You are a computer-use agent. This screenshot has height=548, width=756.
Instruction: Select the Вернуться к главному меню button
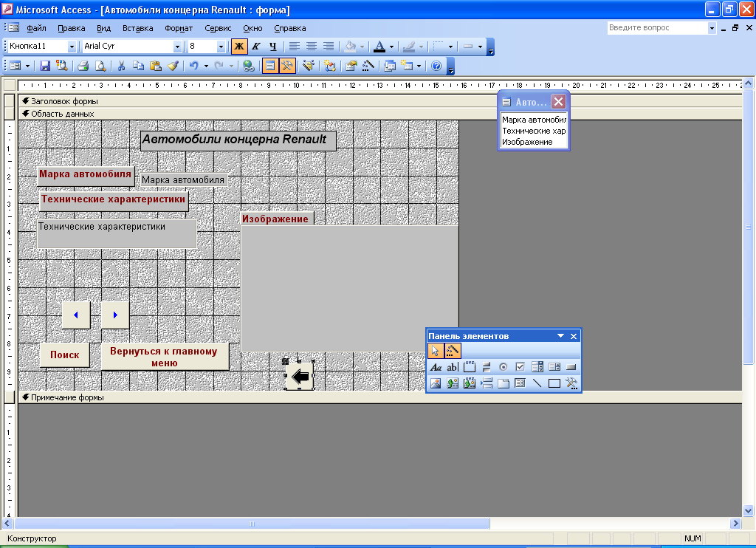164,357
